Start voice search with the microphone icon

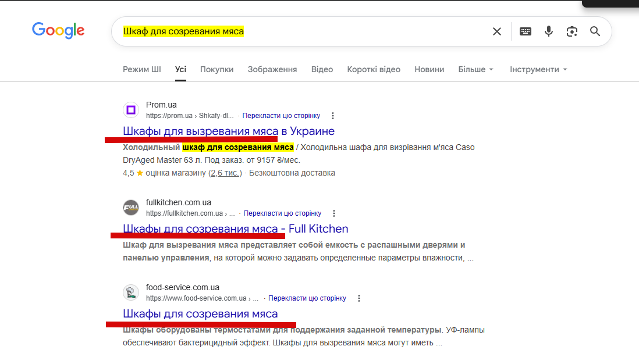(549, 31)
